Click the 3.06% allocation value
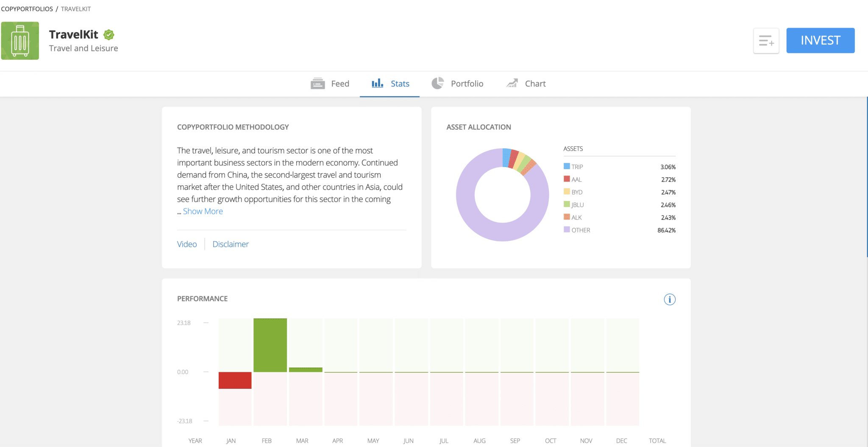The image size is (868, 447). pyautogui.click(x=668, y=167)
